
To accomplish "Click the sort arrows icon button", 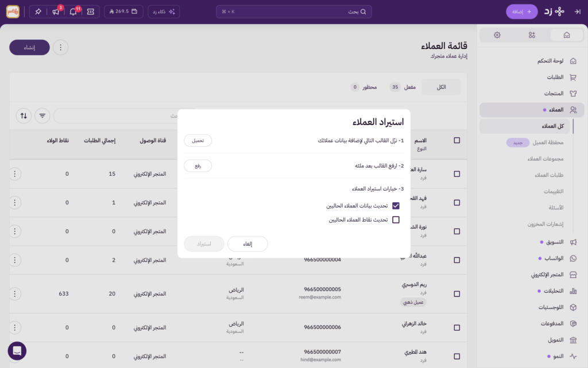I will pyautogui.click(x=24, y=116).
